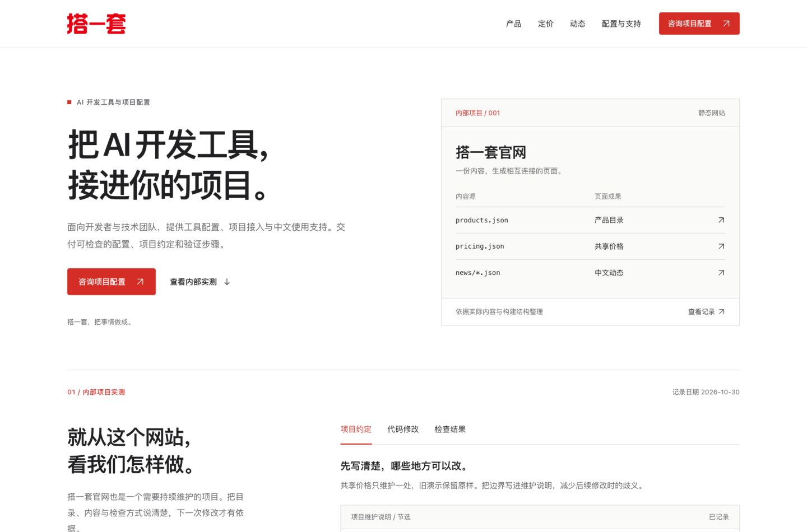Click the hero 咨询项目配置 red button
Viewport: 807px width, 532px height.
(x=112, y=282)
